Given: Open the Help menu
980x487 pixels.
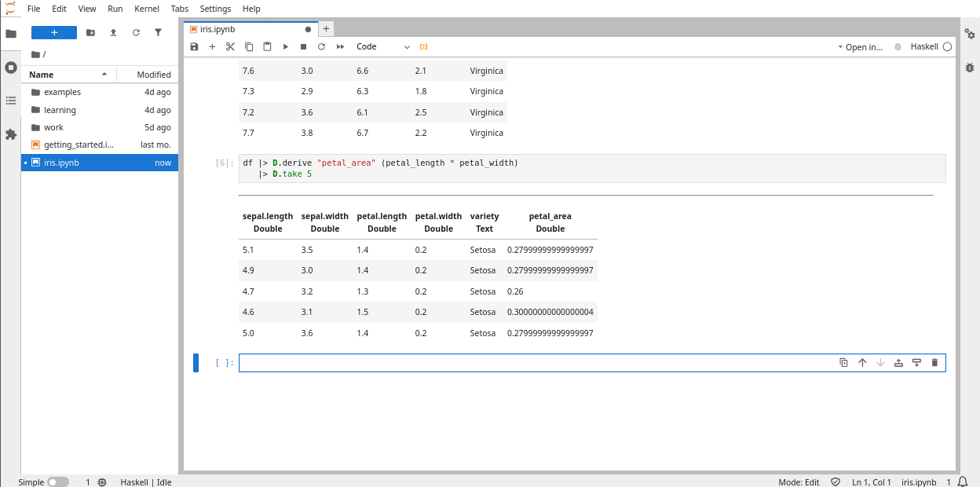Looking at the screenshot, I should [x=251, y=9].
